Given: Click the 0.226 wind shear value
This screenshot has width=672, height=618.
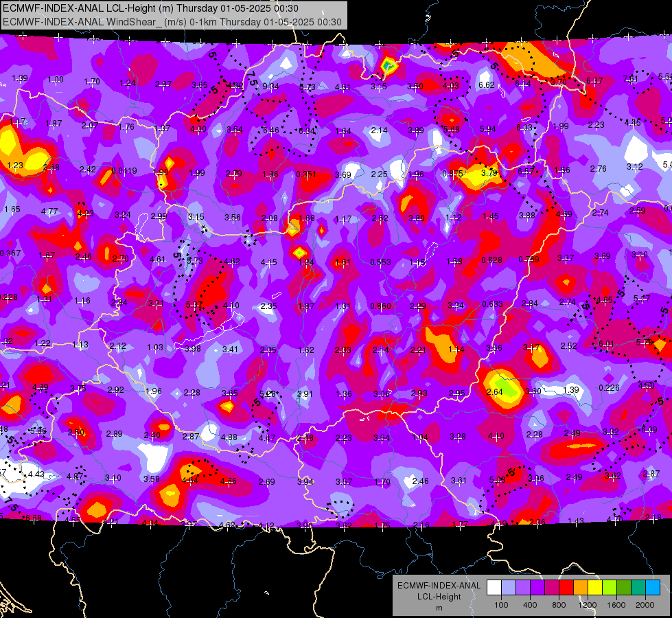Looking at the screenshot, I should point(609,388).
